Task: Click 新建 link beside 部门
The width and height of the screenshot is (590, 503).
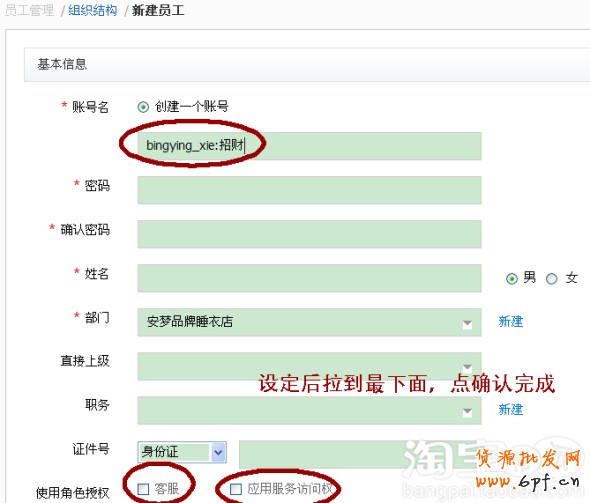Action: point(511,322)
